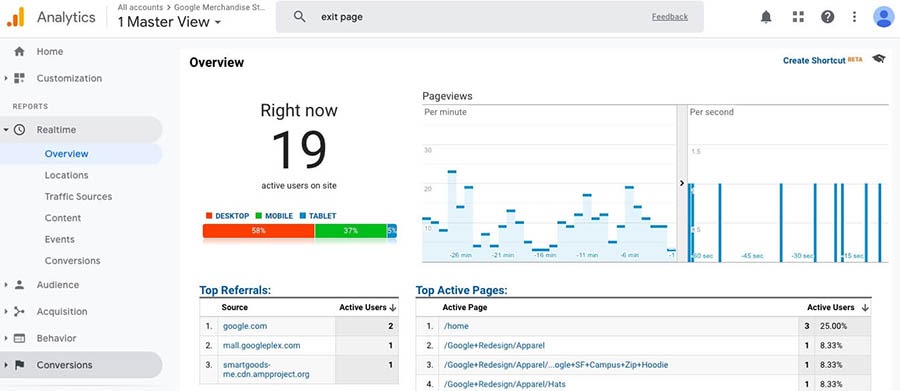Screen dimensions: 900x391
Task: Open the 1 Master View dropdown
Action: click(x=169, y=22)
